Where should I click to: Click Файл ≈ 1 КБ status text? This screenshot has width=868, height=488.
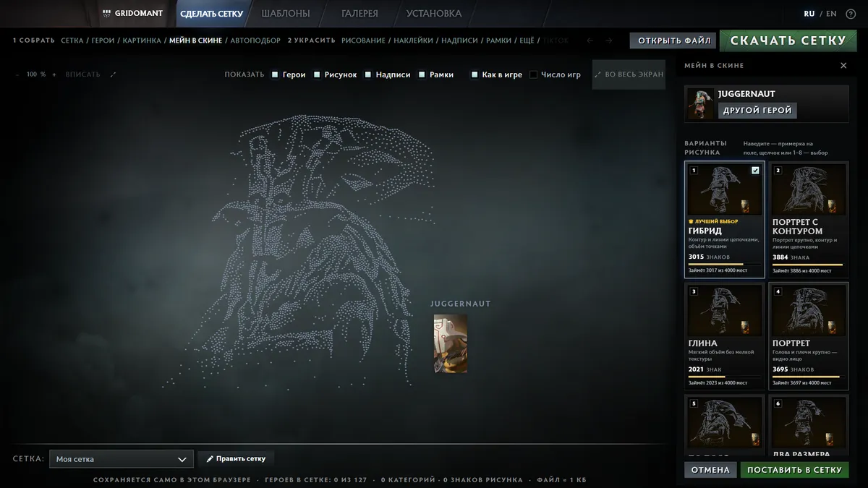(x=561, y=480)
